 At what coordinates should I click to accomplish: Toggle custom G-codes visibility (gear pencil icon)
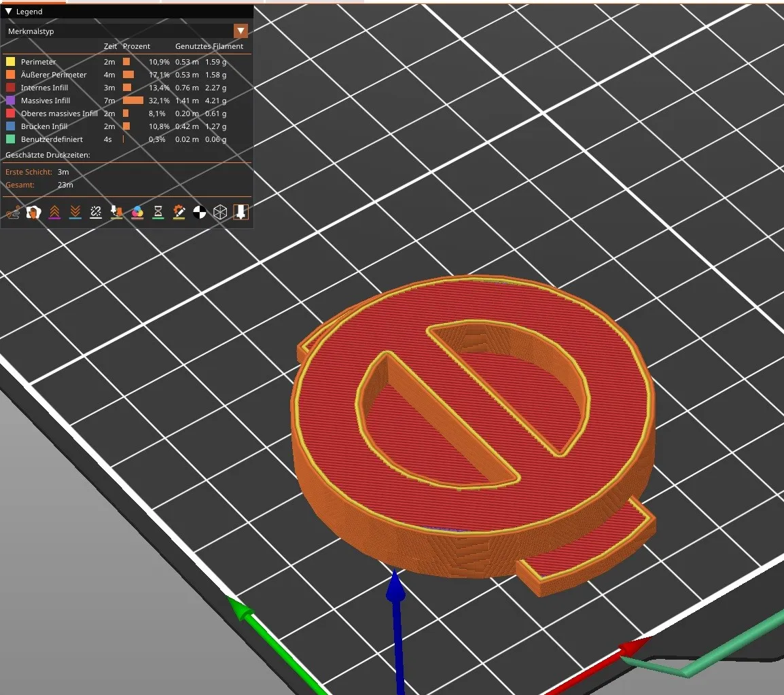(x=179, y=213)
